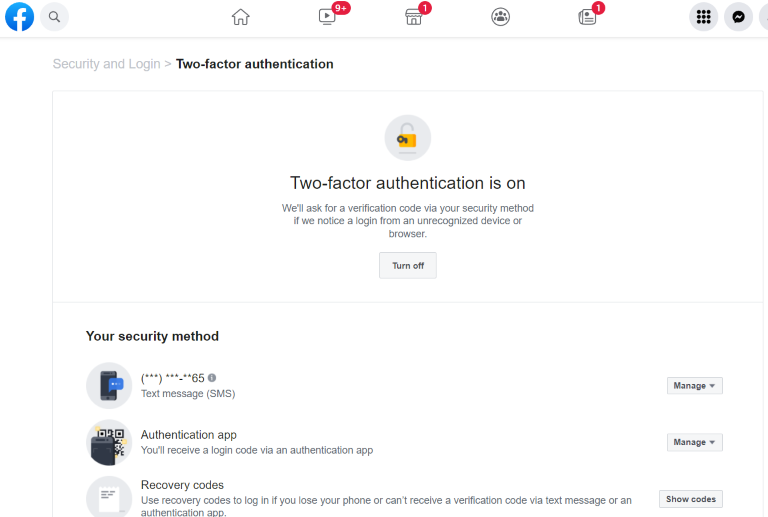Viewport: 768px width, 517px height.
Task: Click the Authentication app QR icon
Action: coord(109,442)
